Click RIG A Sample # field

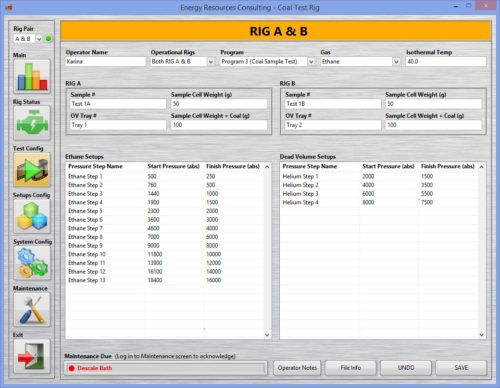[118, 104]
